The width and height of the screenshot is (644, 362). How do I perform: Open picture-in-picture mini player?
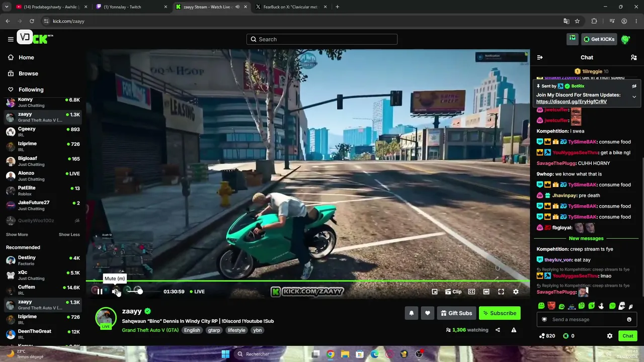click(x=435, y=292)
